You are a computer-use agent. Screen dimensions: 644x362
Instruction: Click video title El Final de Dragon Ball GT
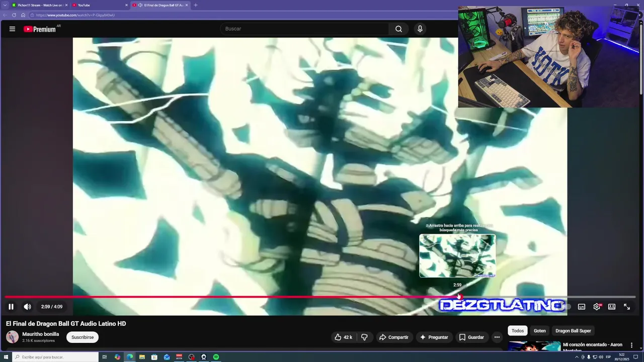click(66, 324)
